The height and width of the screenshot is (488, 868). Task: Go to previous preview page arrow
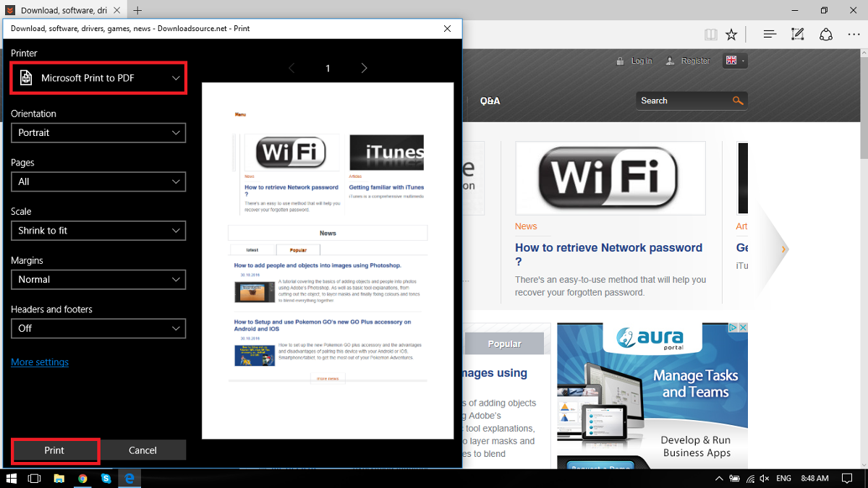tap(292, 68)
